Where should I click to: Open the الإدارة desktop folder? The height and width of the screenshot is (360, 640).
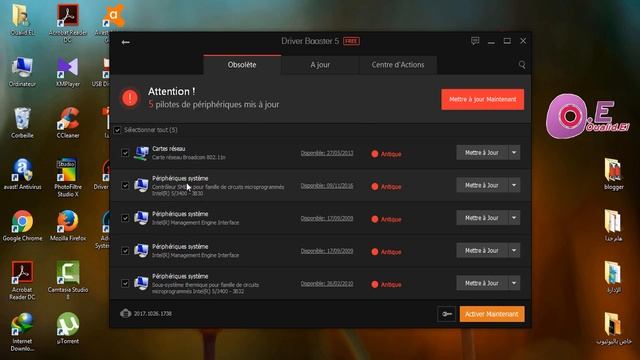pyautogui.click(x=613, y=278)
